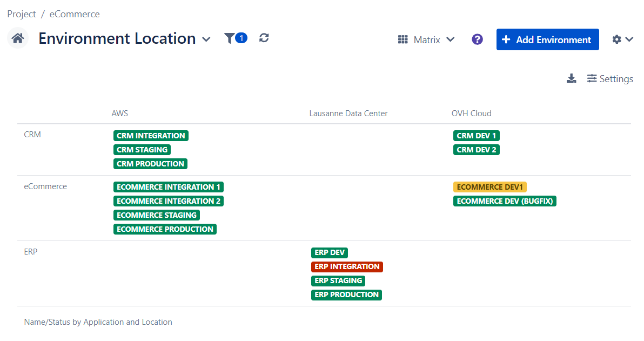Click the Matrix grid view icon
The width and height of the screenshot is (644, 341).
[403, 39]
